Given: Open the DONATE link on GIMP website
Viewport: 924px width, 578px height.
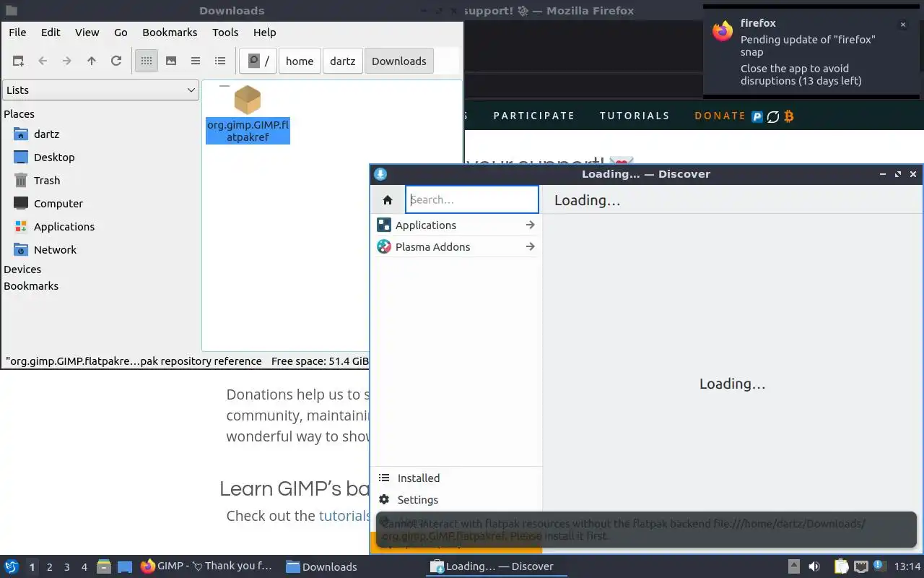Looking at the screenshot, I should pyautogui.click(x=720, y=116).
